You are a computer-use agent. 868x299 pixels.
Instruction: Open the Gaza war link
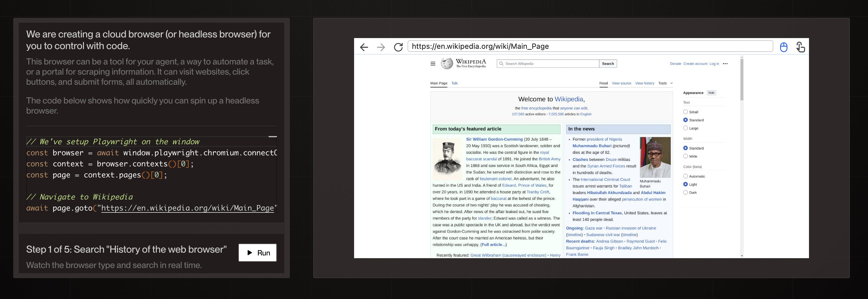pos(594,228)
